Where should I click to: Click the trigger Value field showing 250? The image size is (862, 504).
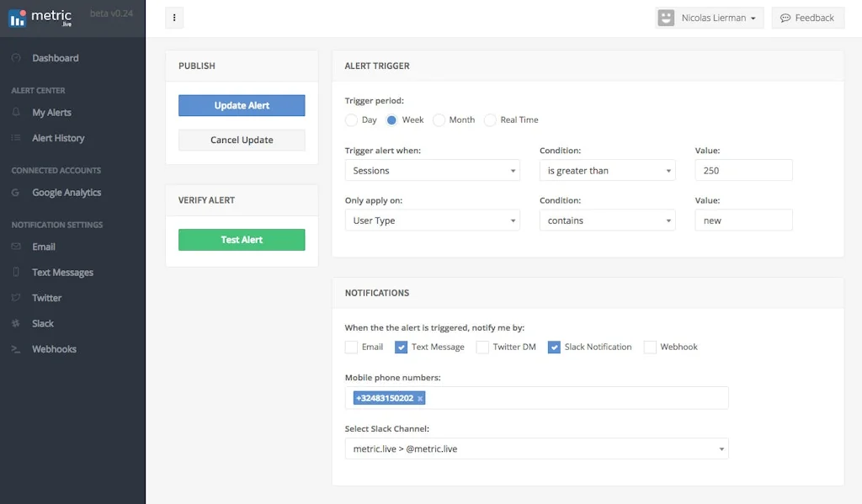pos(743,171)
